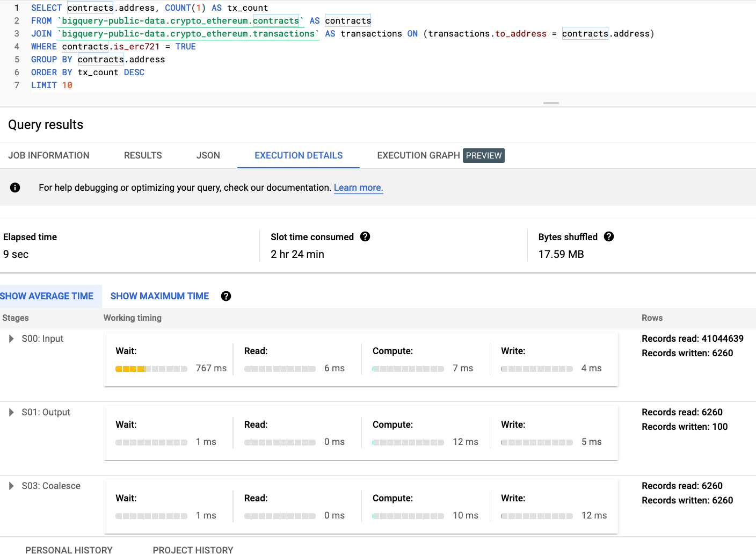This screenshot has width=756, height=554.
Task: Open the Results tab
Action: click(143, 155)
